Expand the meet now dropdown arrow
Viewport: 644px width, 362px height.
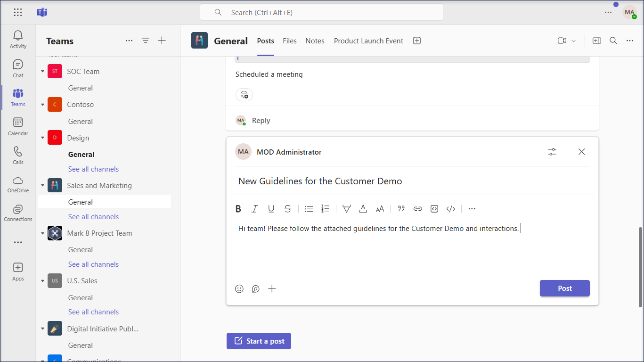tap(574, 41)
